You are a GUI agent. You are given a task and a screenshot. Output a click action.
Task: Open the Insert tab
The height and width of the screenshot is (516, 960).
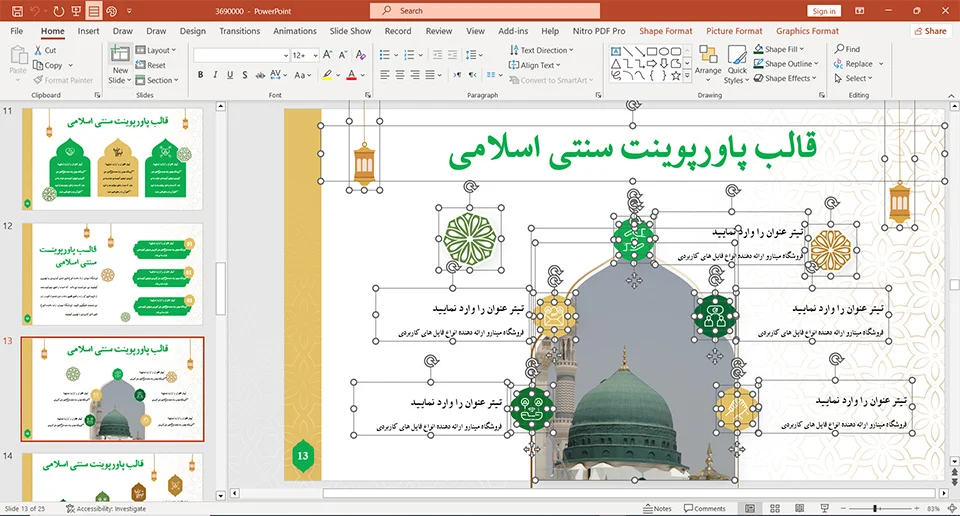coord(88,31)
